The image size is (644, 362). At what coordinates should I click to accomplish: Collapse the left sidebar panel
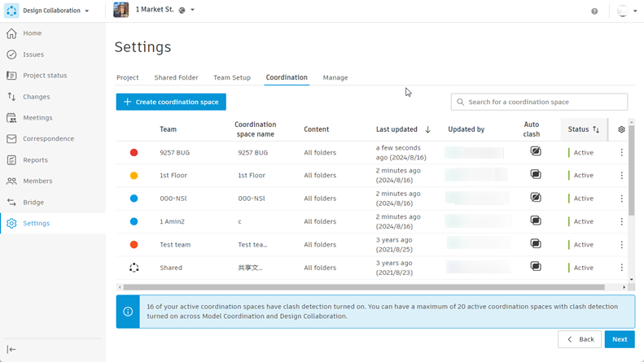(x=11, y=350)
